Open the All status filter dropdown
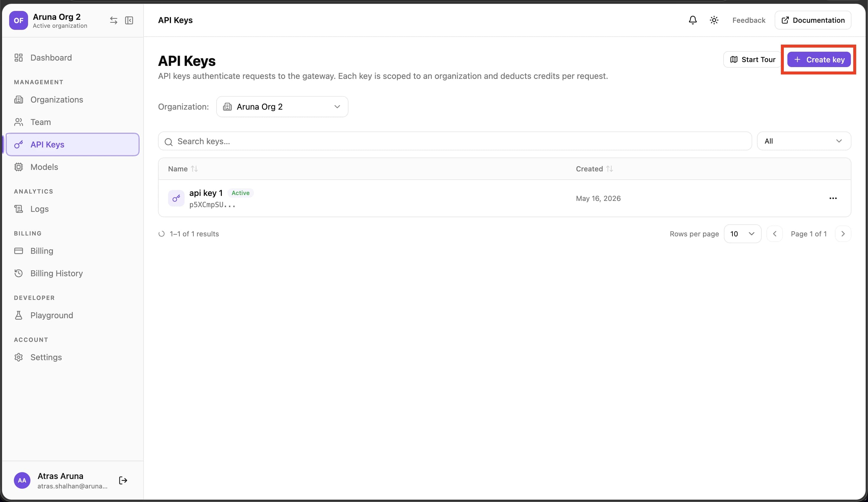Screen dimensions: 868x502 (804, 141)
